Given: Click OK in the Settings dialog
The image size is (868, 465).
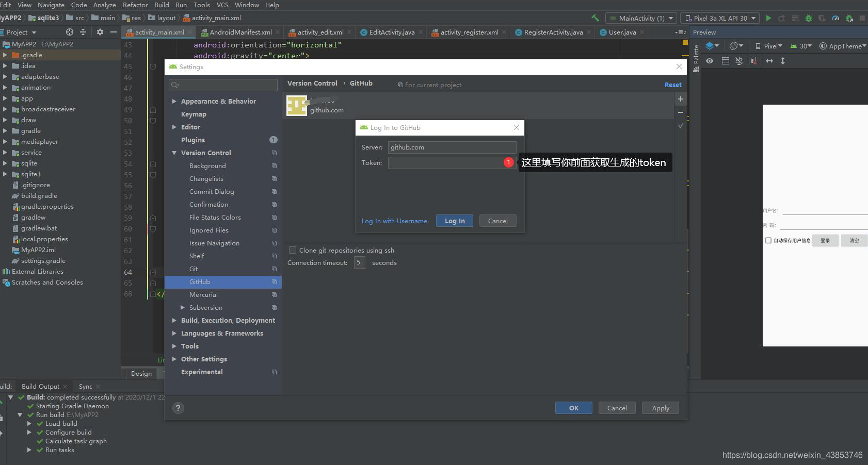Looking at the screenshot, I should pyautogui.click(x=574, y=408).
